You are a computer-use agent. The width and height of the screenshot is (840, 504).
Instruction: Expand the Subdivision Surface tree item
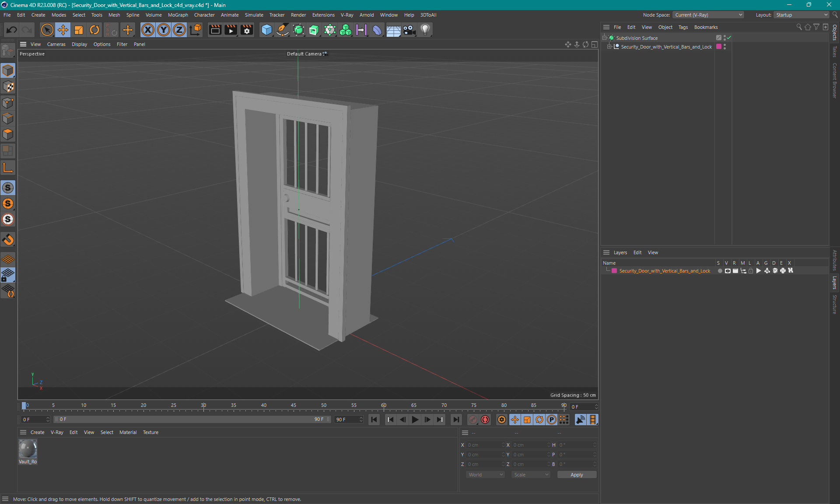(605, 38)
